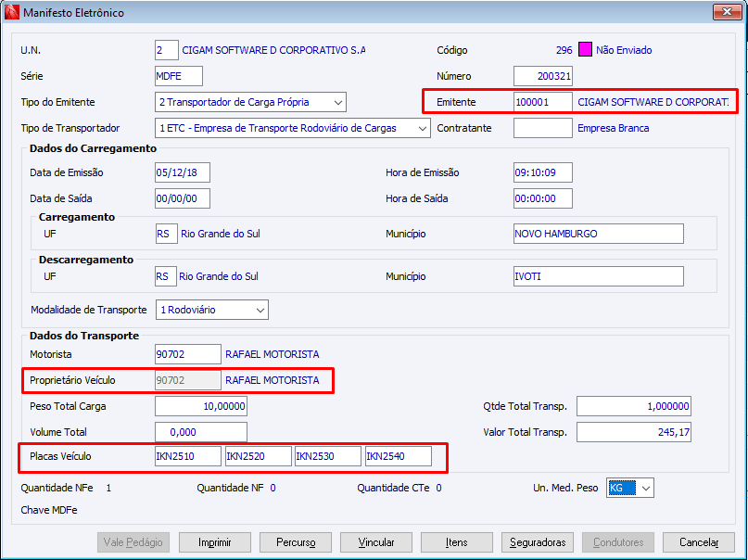Click the Motorista code field 90702
Screen dimensions: 748x560
tap(188, 354)
